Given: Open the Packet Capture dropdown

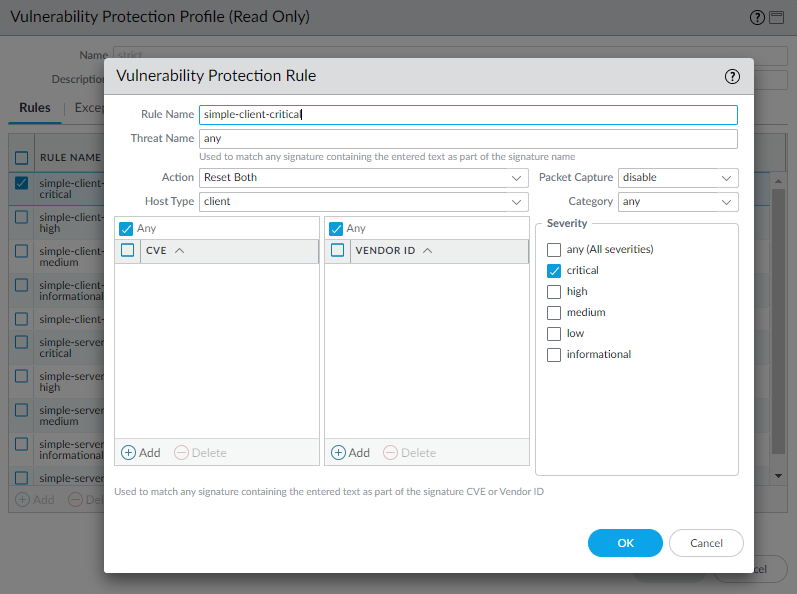Looking at the screenshot, I should (x=678, y=178).
